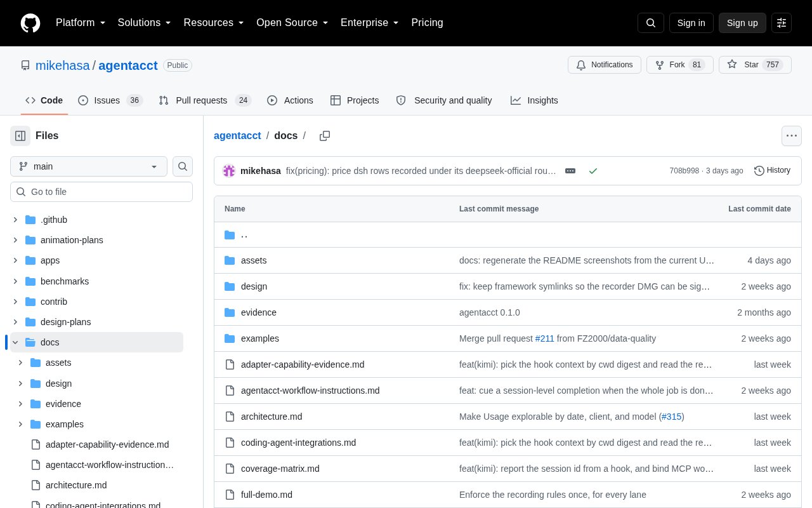Image resolution: width=812 pixels, height=508 pixels.
Task: Open the Pricing link
Action: [427, 23]
